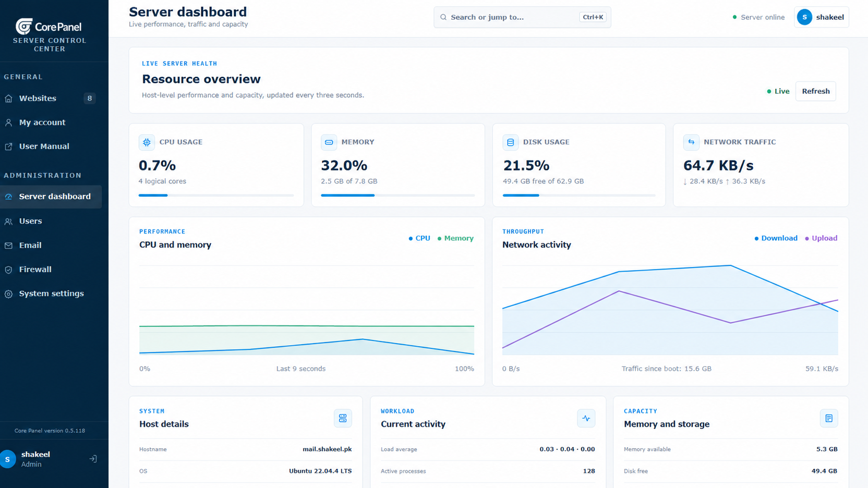Click the Network activity chart area
The image size is (868, 488).
(x=670, y=310)
